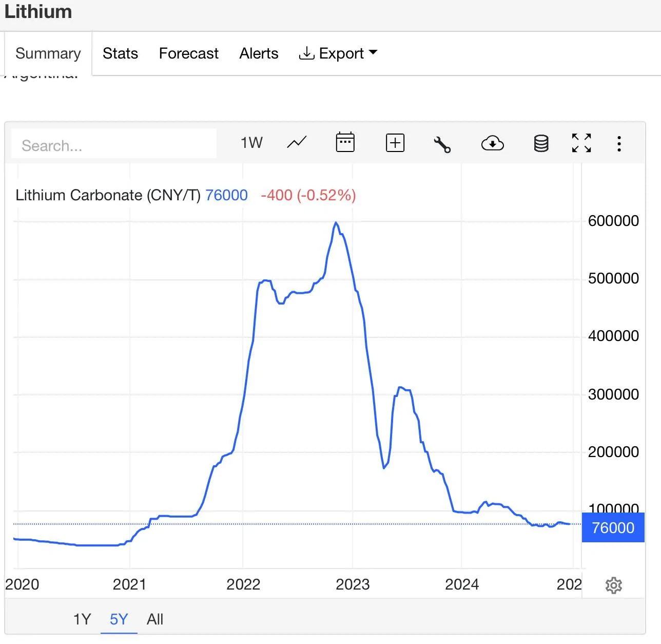Go to the Alerts tab
Screen dimensions: 661x644
click(x=259, y=53)
